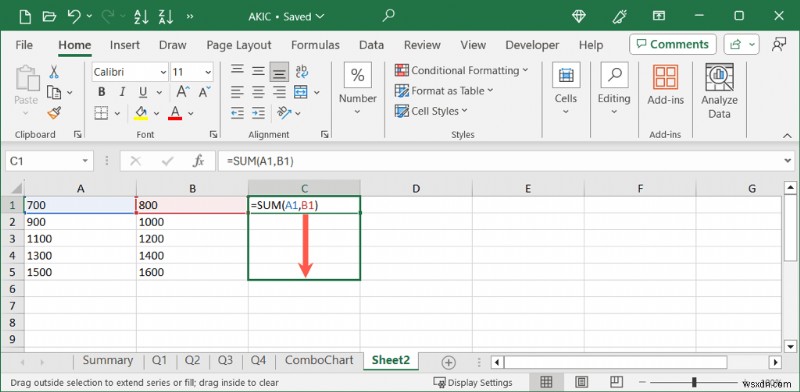Click the Copy icon

point(54,92)
